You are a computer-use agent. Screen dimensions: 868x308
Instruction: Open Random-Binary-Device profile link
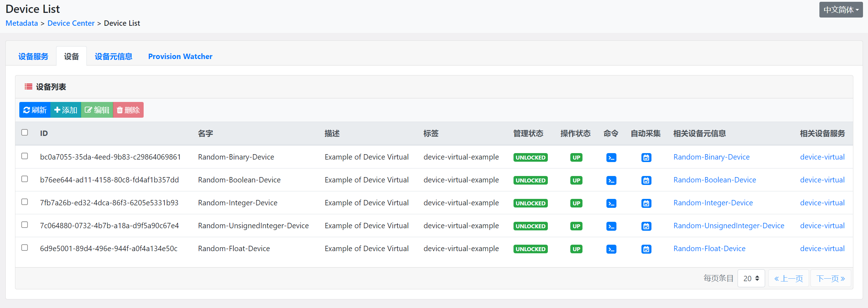pos(711,157)
